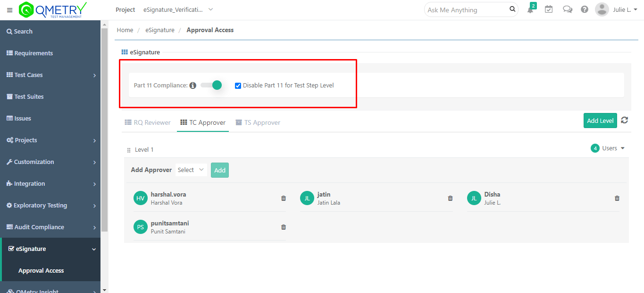
Task: Open the notifications bell
Action: click(530, 9)
